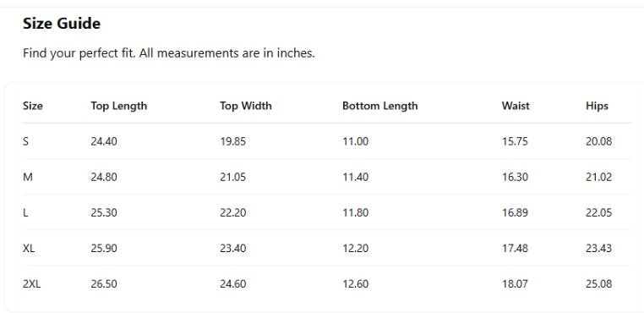Click the Waist column header
The width and height of the screenshot is (644, 313).
pyautogui.click(x=516, y=106)
